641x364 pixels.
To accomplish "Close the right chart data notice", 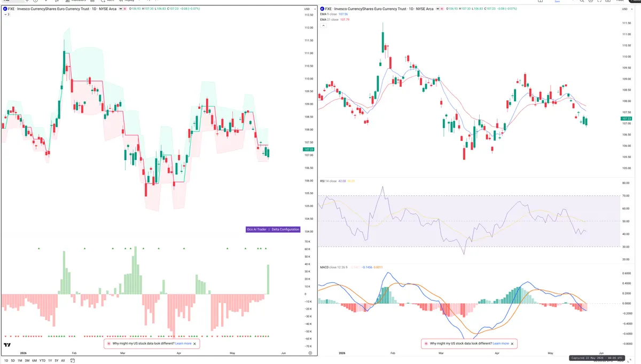I will [512, 344].
